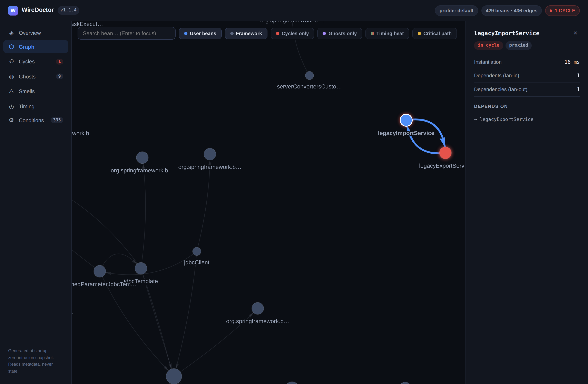This screenshot has width=588, height=384.
Task: Click the 429 beans · 436 edges pill
Action: 511,11
